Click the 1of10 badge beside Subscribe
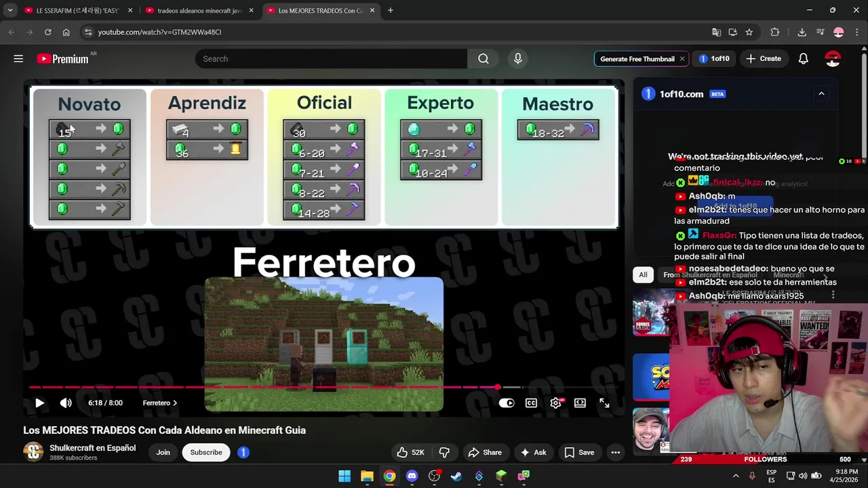 (243, 452)
